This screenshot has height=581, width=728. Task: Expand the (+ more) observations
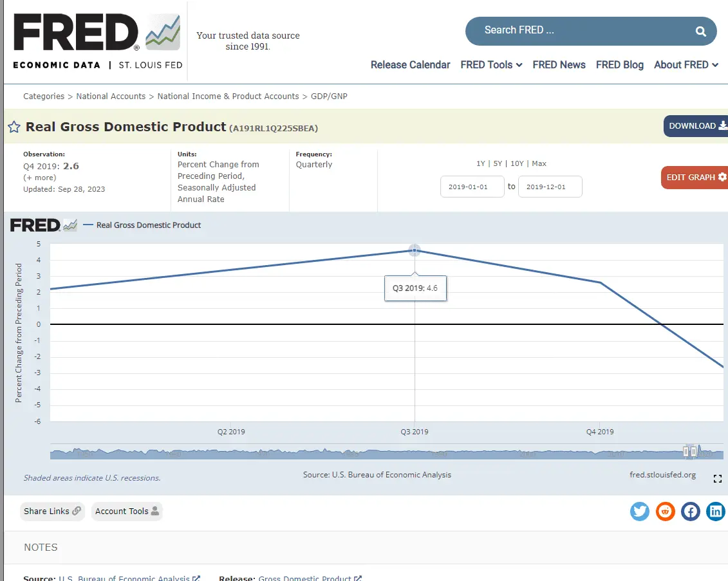(39, 178)
